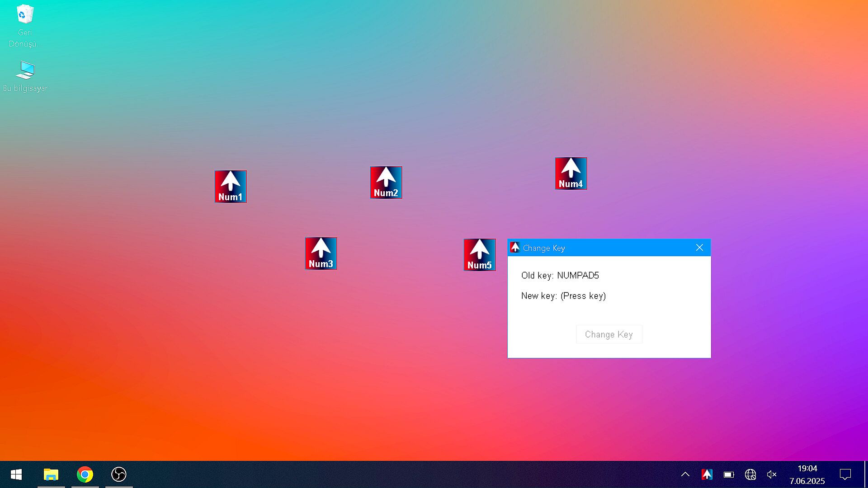Select the Bu bilgisayar desktop icon

click(25, 76)
